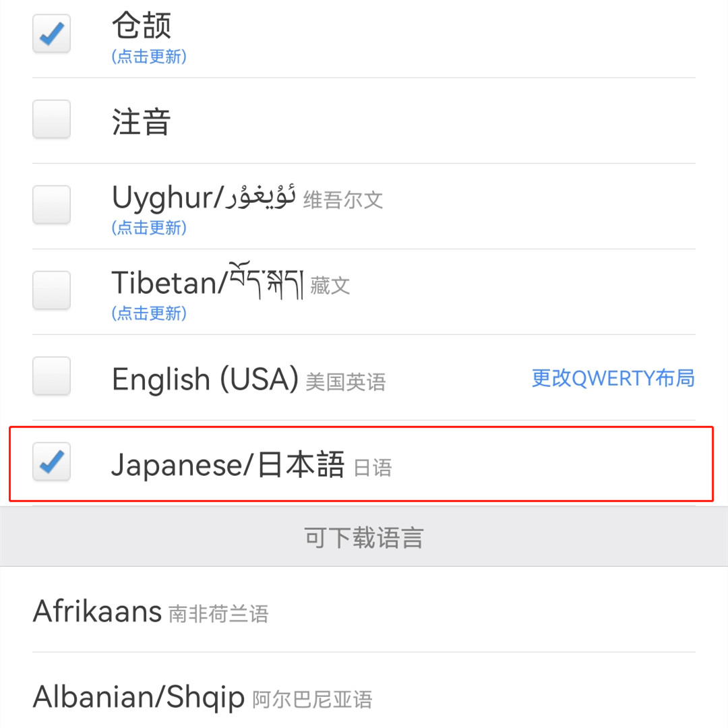Enable the Tibetan language checkbox
The height and width of the screenshot is (728, 728).
coord(51,290)
